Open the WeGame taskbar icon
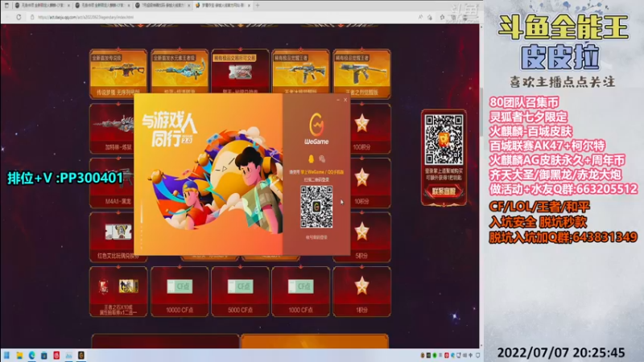Viewport: 644px width, 362px height. 81,356
